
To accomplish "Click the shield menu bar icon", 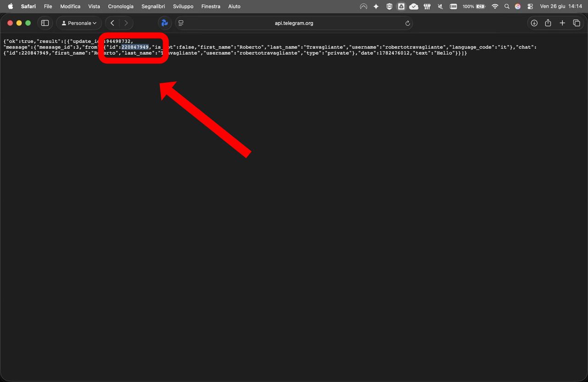I will [x=389, y=6].
